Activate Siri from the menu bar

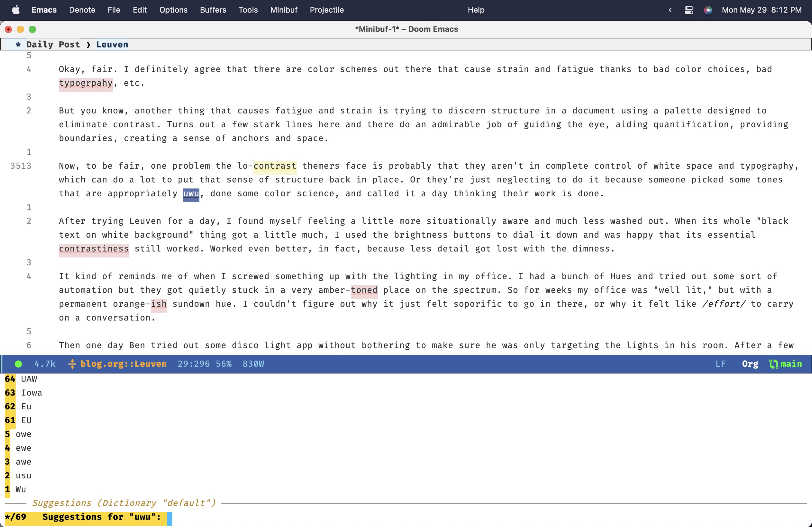708,10
